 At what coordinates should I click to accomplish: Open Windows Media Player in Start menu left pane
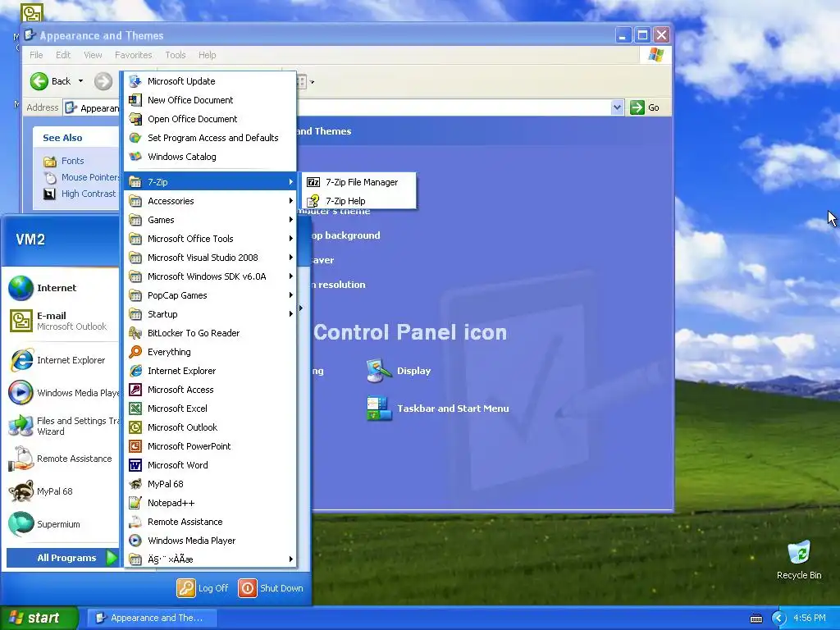(62, 393)
